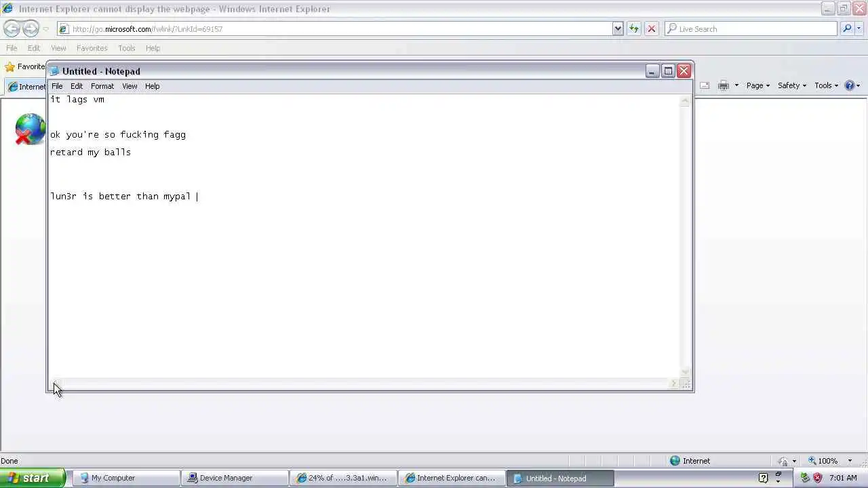868x488 pixels.
Task: Click the globe with red X error icon
Action: pyautogui.click(x=30, y=129)
